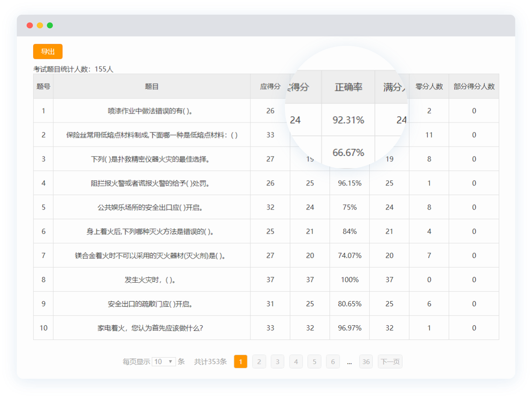Click the 零分人数 column header

pyautogui.click(x=429, y=86)
